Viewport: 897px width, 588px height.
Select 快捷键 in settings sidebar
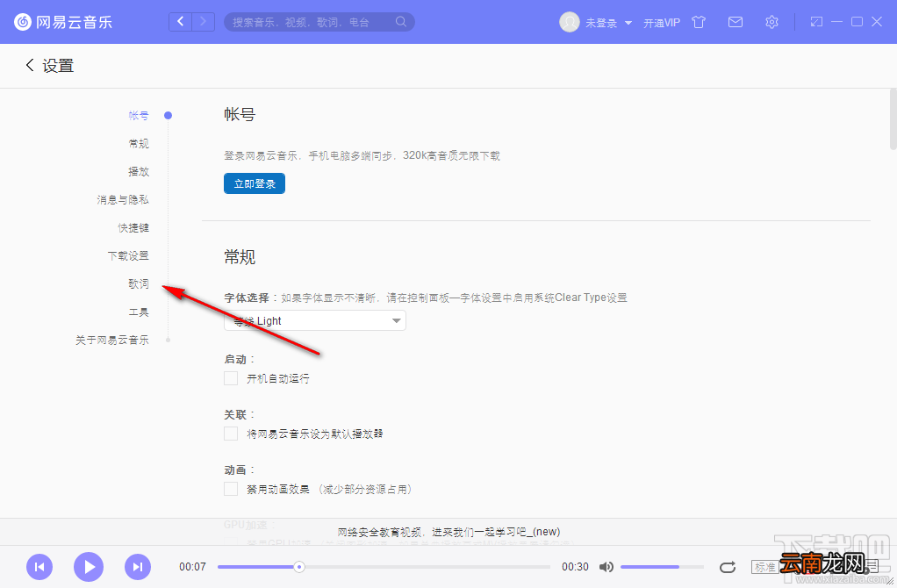tap(133, 227)
